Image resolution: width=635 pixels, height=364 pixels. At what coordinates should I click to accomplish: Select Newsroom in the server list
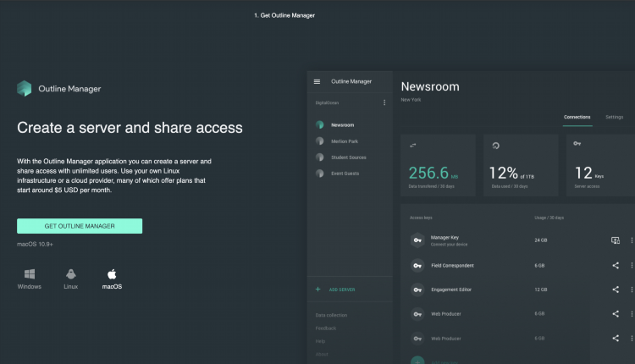point(343,125)
